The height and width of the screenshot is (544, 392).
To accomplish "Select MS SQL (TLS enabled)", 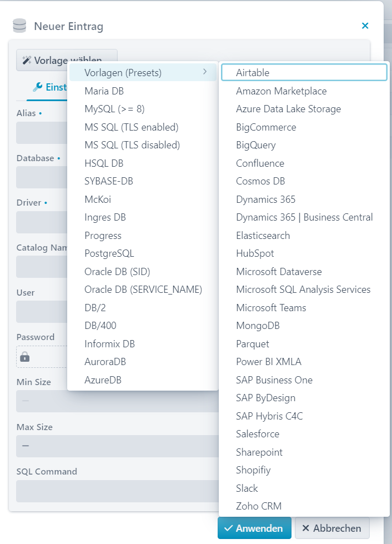I will pyautogui.click(x=143, y=127).
